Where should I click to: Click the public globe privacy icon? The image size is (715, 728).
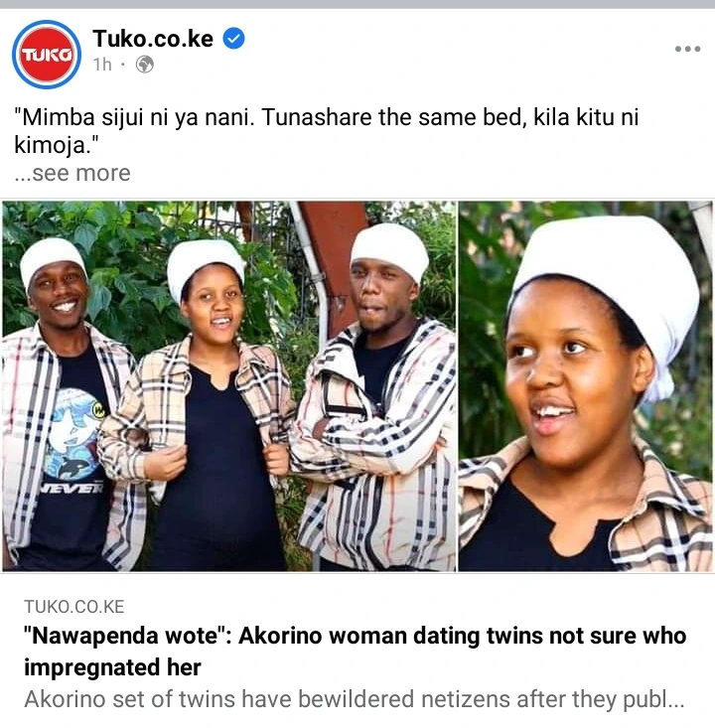(x=144, y=65)
